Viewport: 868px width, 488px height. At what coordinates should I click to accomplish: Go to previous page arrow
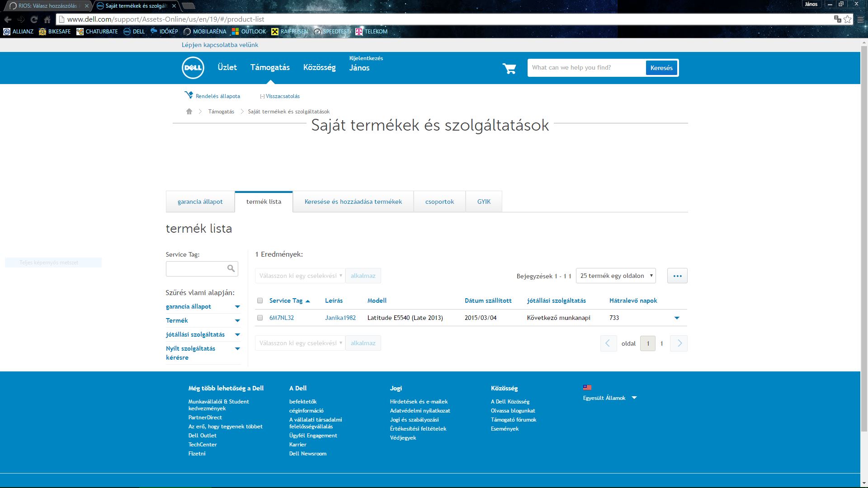(609, 343)
